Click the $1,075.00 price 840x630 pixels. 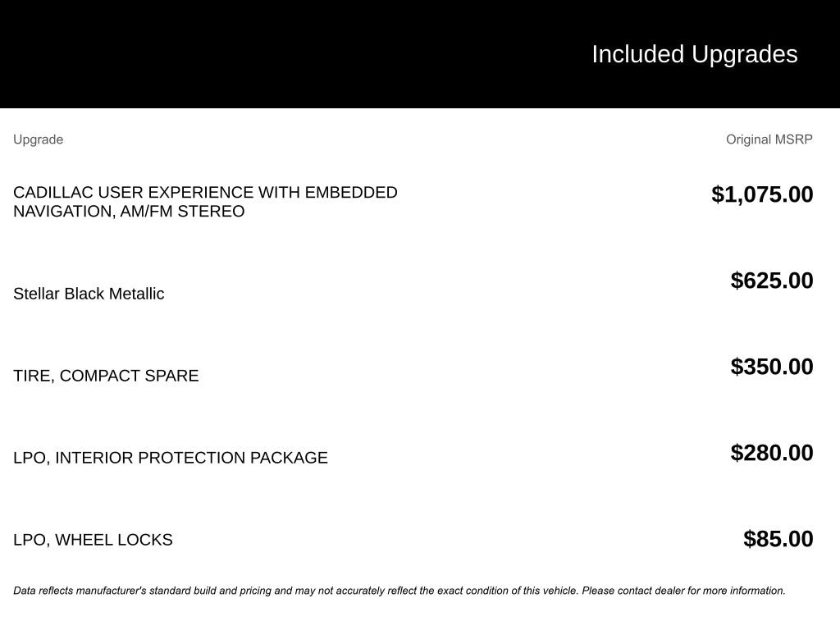(762, 194)
